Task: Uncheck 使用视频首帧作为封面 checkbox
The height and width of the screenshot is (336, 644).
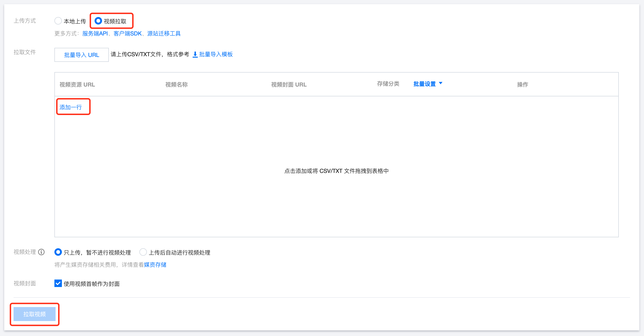Action: [58, 283]
